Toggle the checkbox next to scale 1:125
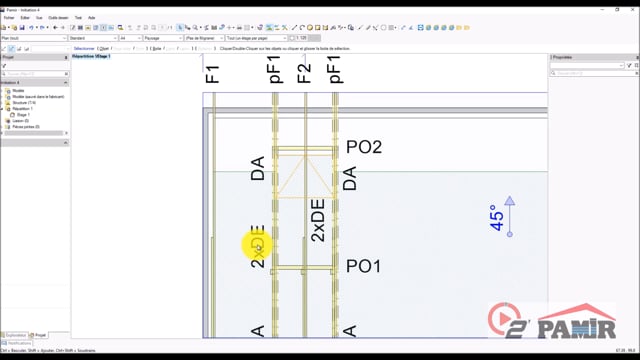 tap(292, 38)
